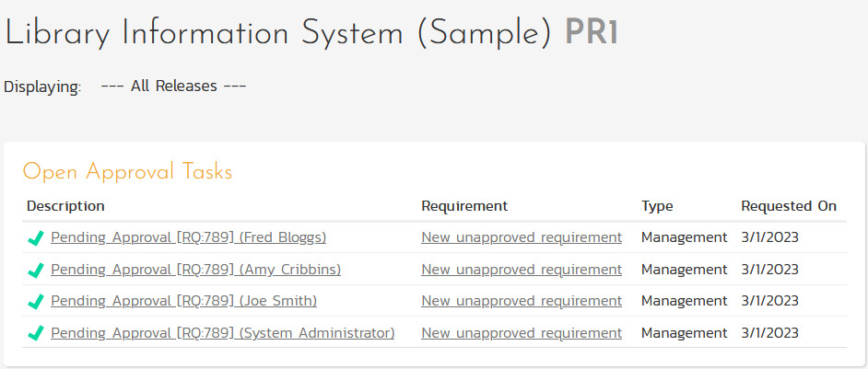Open Pending Approval task for Joe Smith
The width and height of the screenshot is (868, 369).
tap(183, 301)
